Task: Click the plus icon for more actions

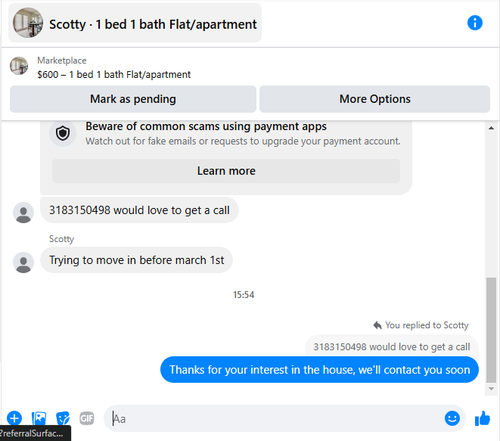Action: click(14, 418)
